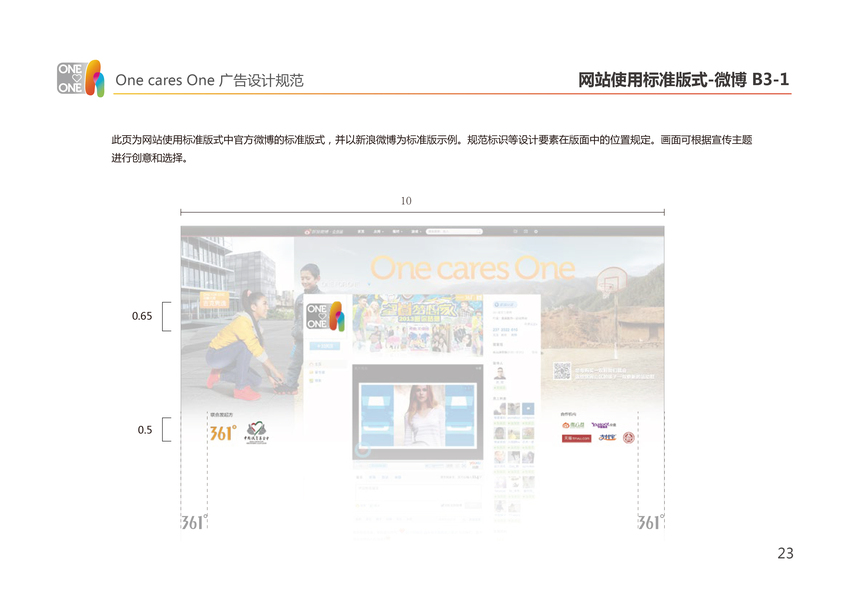Click the '0.5' measurement label

click(x=145, y=430)
